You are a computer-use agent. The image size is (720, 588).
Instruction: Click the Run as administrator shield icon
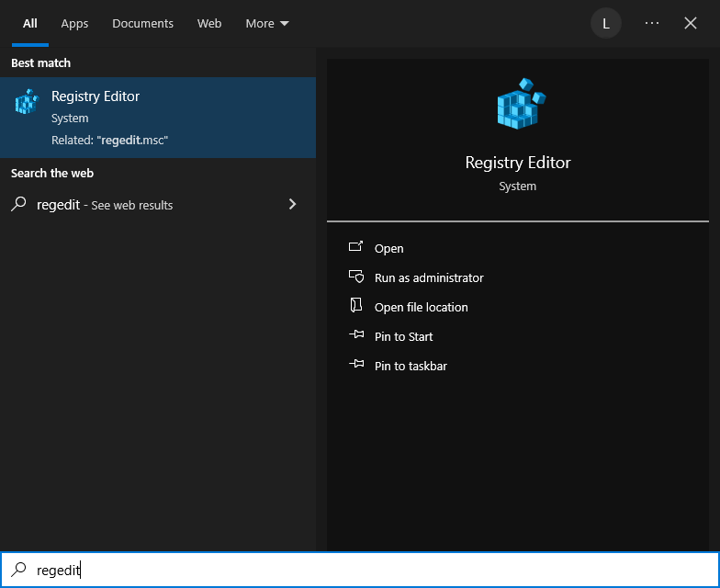pyautogui.click(x=356, y=277)
